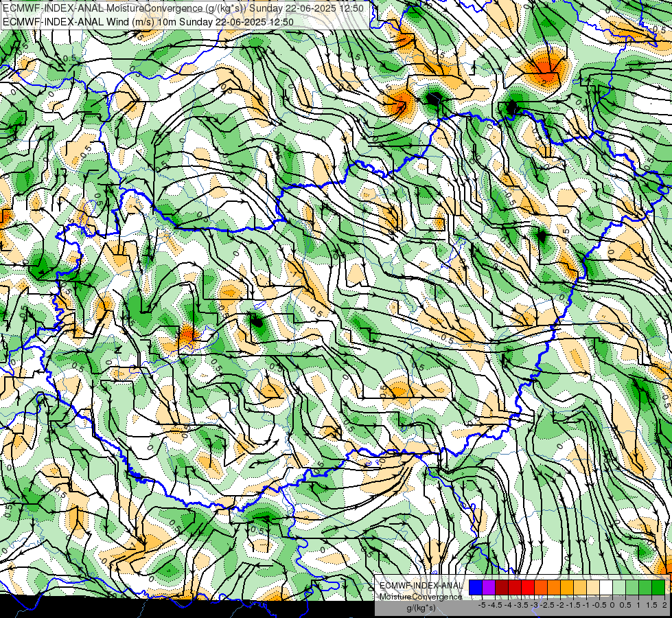
Task: Click the legend swatch between -2.5 and -2
Action: [x=554, y=587]
